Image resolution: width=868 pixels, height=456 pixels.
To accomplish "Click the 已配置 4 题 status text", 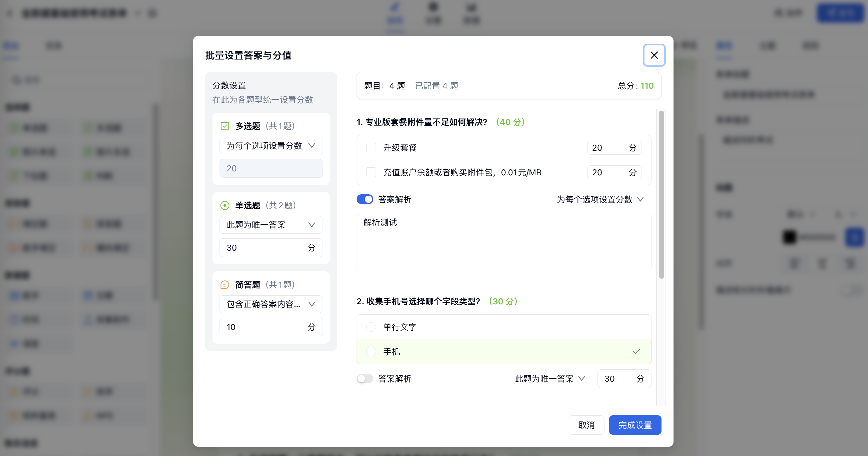I will tap(437, 86).
